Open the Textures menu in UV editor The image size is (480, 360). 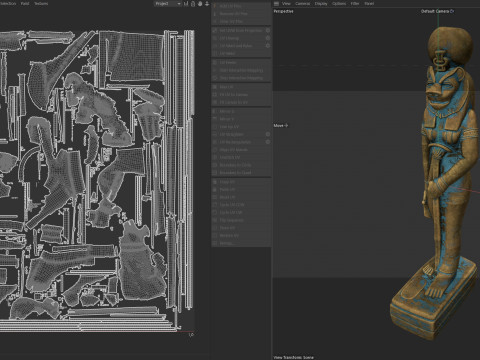[41, 3]
